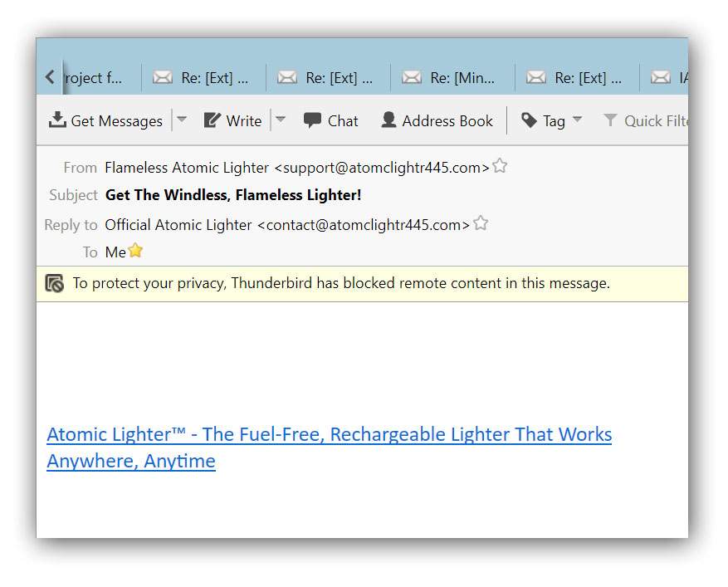The image size is (728, 587).
Task: Expand the Get Messages dropdown arrow
Action: [x=182, y=120]
